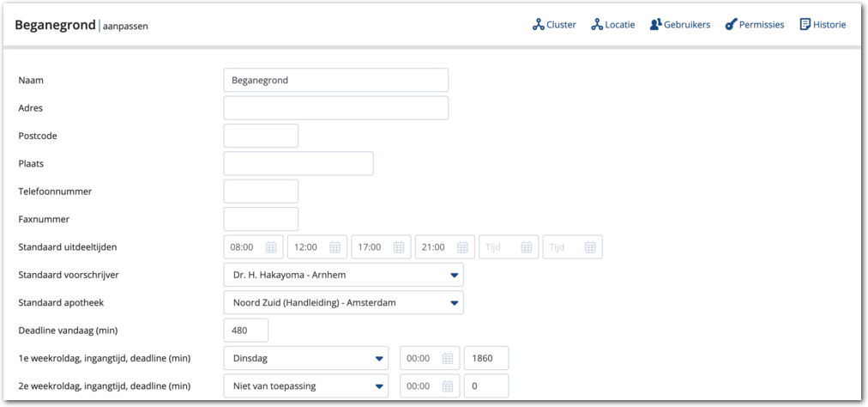View the Historie page
Screen dimensions: 868x407
click(823, 25)
